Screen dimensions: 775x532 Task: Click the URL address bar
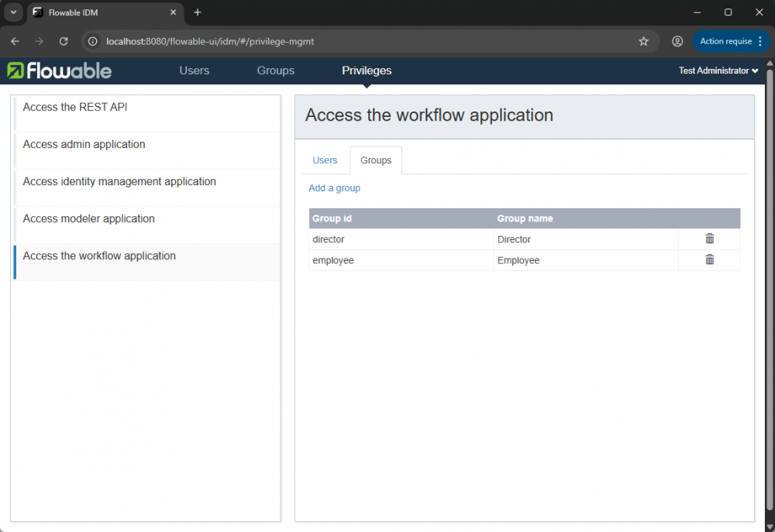[364, 42]
